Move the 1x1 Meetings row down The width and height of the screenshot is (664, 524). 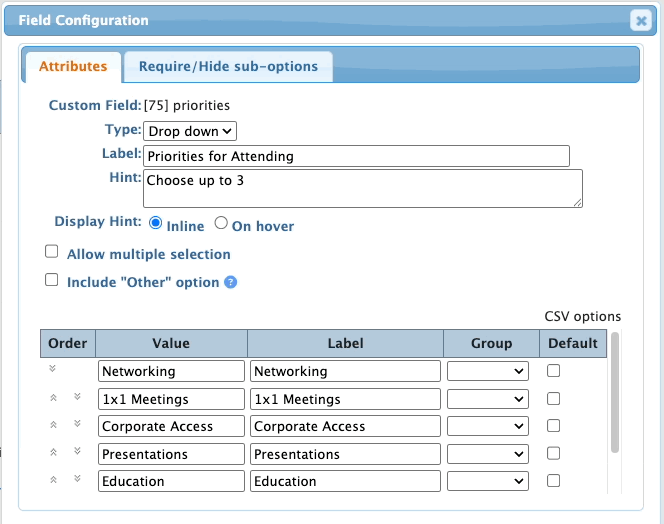click(x=77, y=396)
